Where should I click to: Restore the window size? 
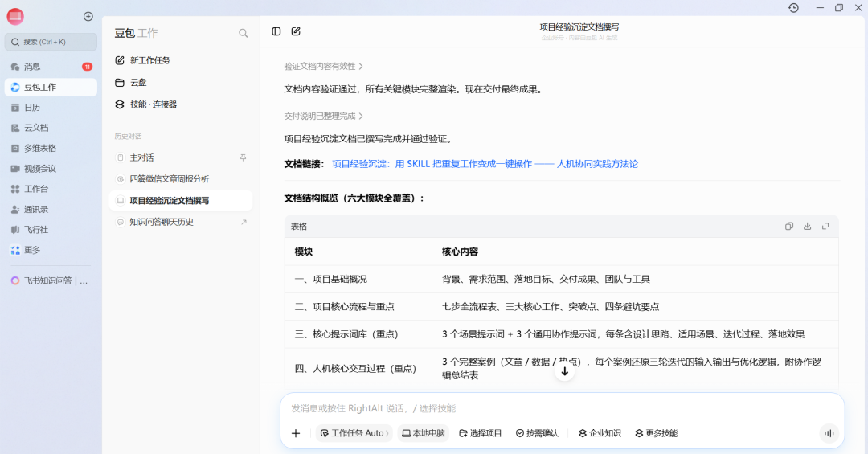click(839, 8)
